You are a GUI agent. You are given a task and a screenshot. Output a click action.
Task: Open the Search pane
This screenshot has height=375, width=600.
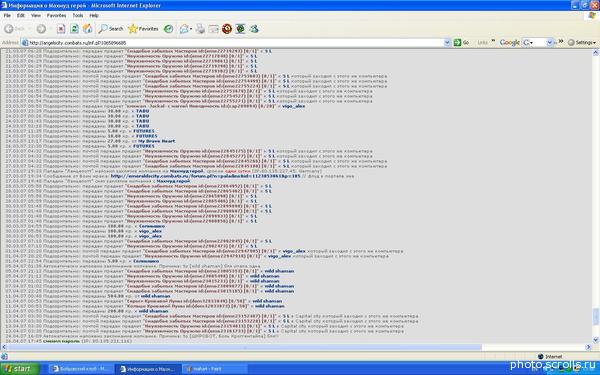point(111,29)
